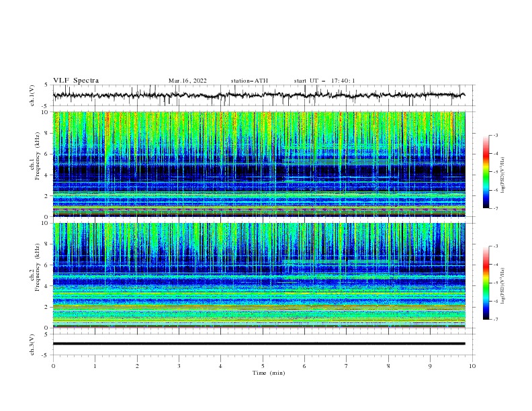The image size is (532, 411).
Task: Click time axis tick label '7'
Action: pos(347,366)
